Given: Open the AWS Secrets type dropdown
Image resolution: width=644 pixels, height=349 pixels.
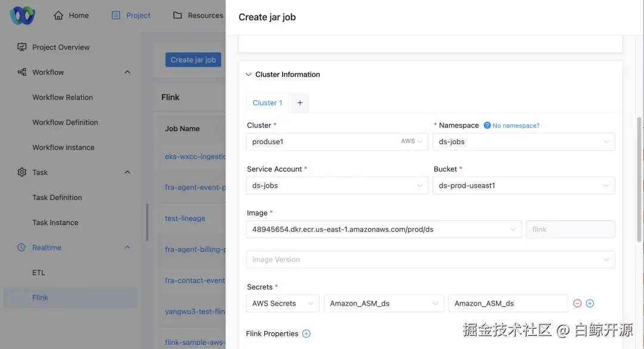Looking at the screenshot, I should (283, 304).
